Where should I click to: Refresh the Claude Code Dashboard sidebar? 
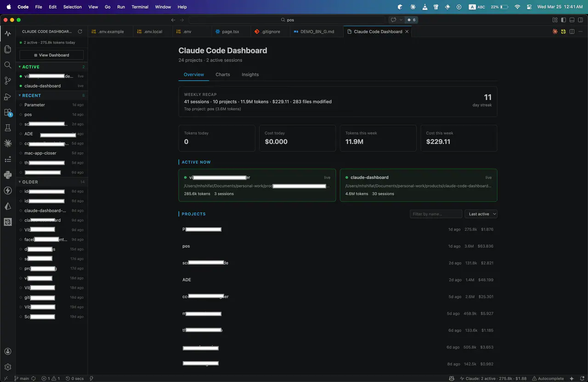point(80,32)
